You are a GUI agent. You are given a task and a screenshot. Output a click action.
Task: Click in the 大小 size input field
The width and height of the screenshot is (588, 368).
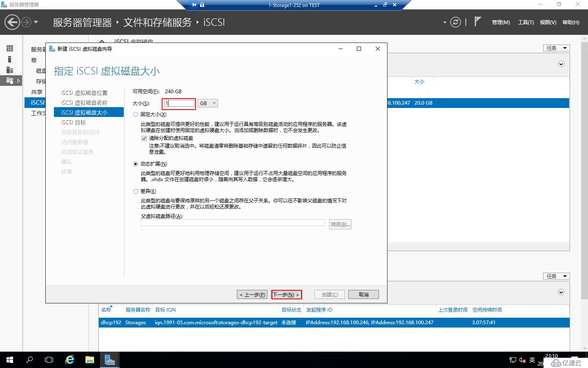tap(180, 103)
